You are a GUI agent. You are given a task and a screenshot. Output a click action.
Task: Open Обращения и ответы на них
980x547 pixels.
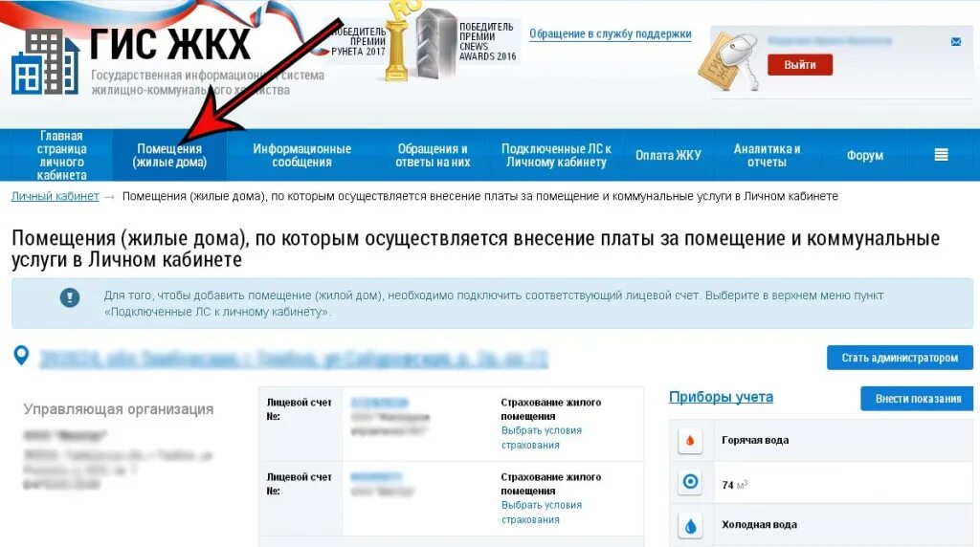[x=433, y=156]
